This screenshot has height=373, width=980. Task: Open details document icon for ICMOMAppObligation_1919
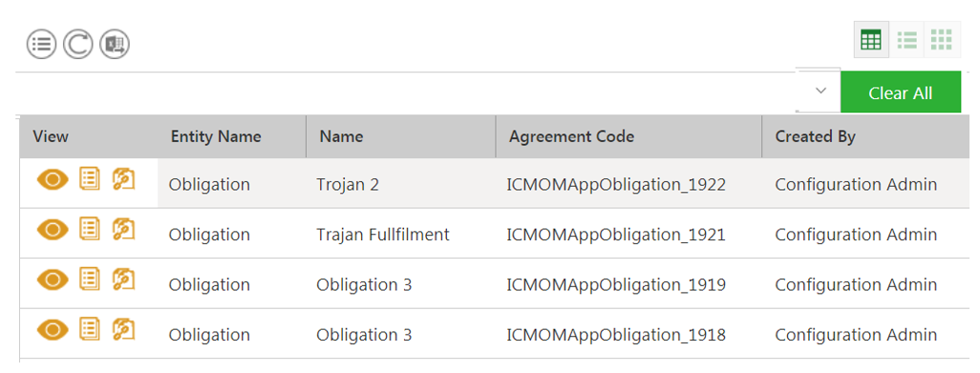(90, 279)
